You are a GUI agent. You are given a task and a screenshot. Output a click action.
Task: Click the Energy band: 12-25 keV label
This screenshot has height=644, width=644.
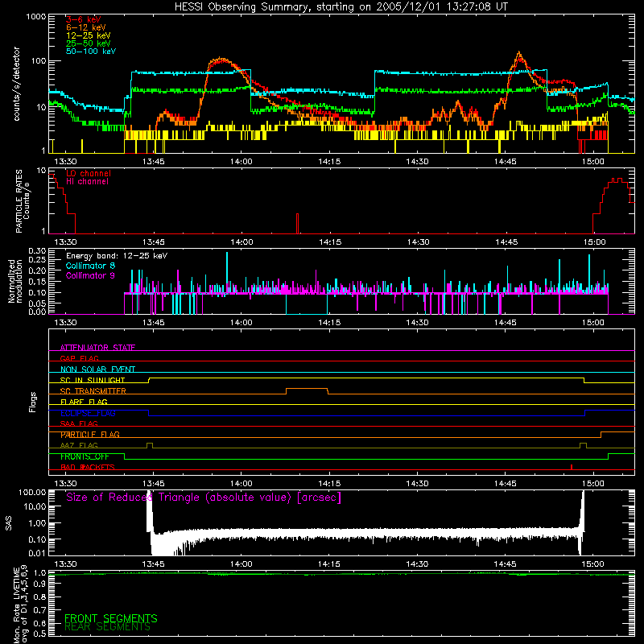(x=117, y=256)
